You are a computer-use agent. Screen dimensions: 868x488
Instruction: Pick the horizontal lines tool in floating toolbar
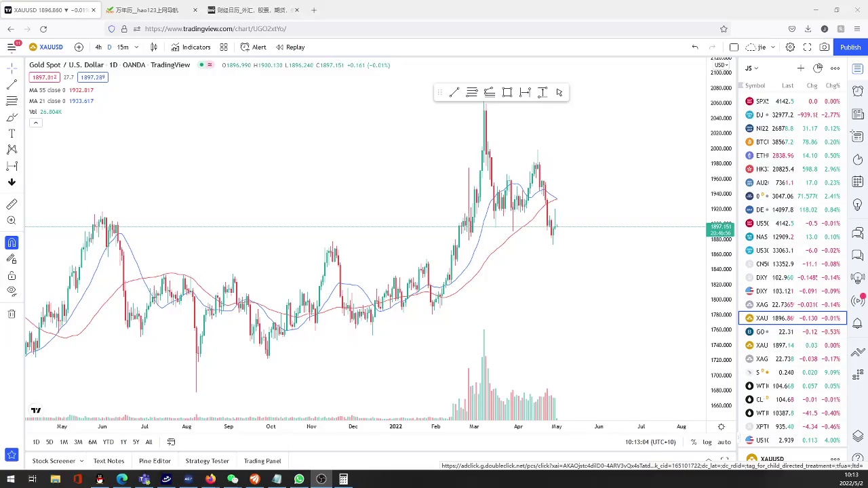coord(472,92)
